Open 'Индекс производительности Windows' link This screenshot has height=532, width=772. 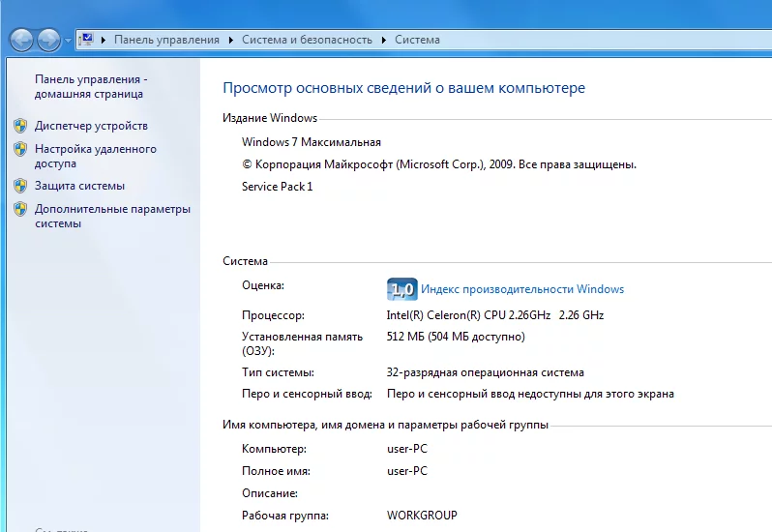click(x=522, y=289)
